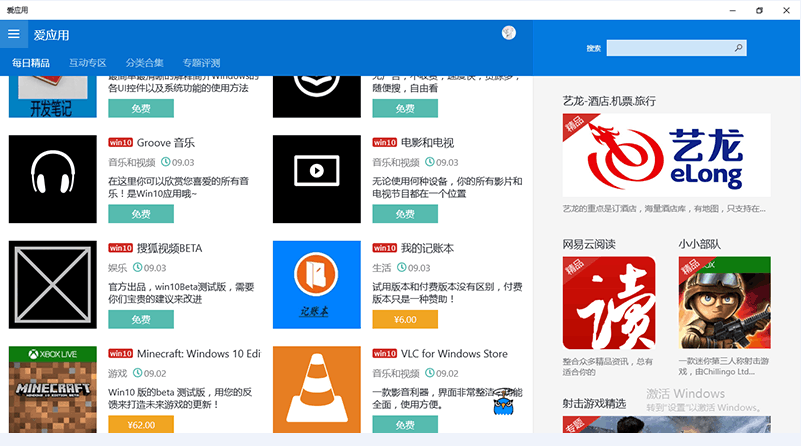Image resolution: width=801 pixels, height=446 pixels.
Task: Open the 电影和电视 app icon
Action: click(x=316, y=179)
